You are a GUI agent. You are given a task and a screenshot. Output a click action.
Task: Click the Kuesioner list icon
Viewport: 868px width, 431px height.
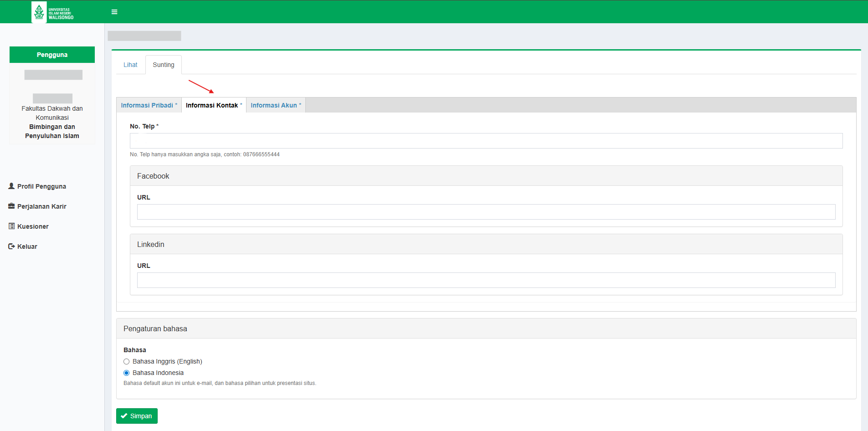tap(11, 226)
